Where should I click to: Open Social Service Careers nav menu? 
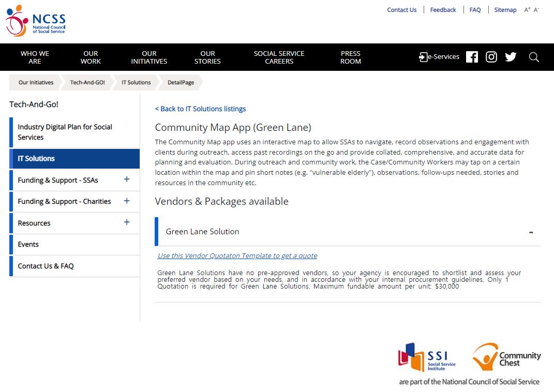click(279, 57)
